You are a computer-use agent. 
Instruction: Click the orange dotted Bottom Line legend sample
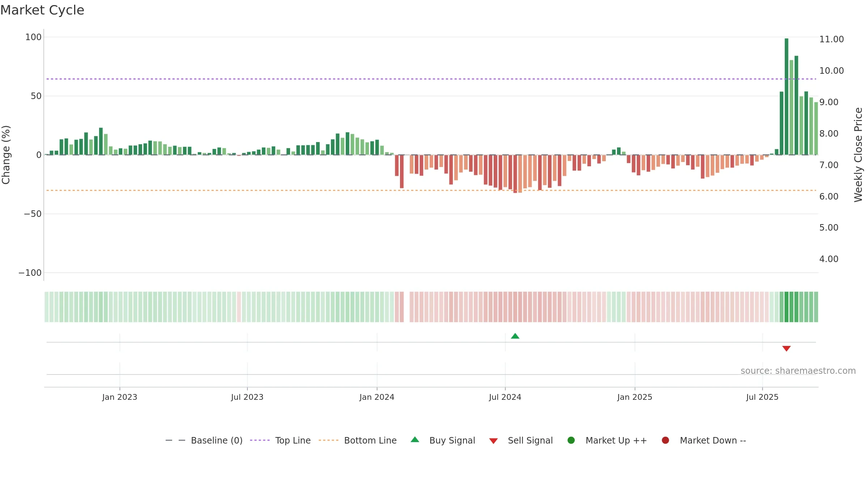[x=328, y=440]
